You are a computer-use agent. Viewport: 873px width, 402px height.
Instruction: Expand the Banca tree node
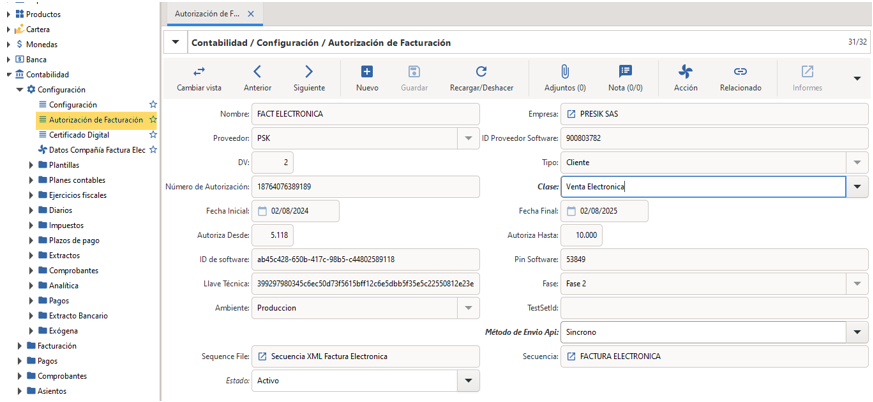pos(8,59)
